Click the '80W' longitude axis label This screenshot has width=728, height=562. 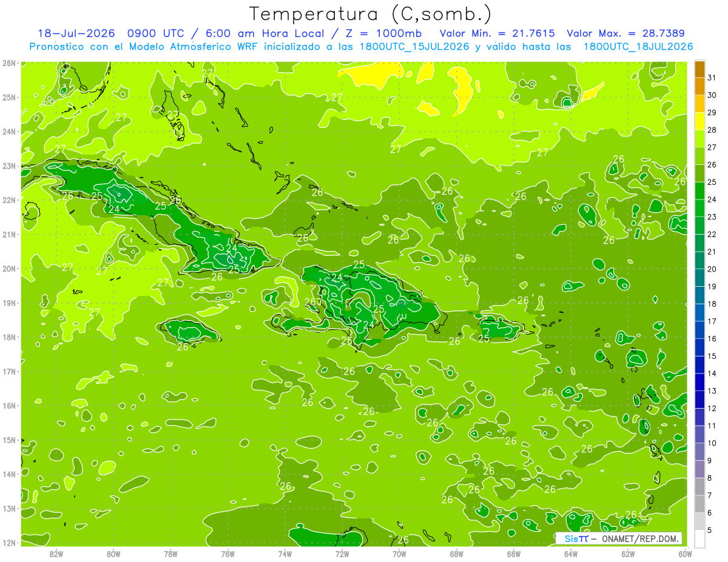[113, 554]
